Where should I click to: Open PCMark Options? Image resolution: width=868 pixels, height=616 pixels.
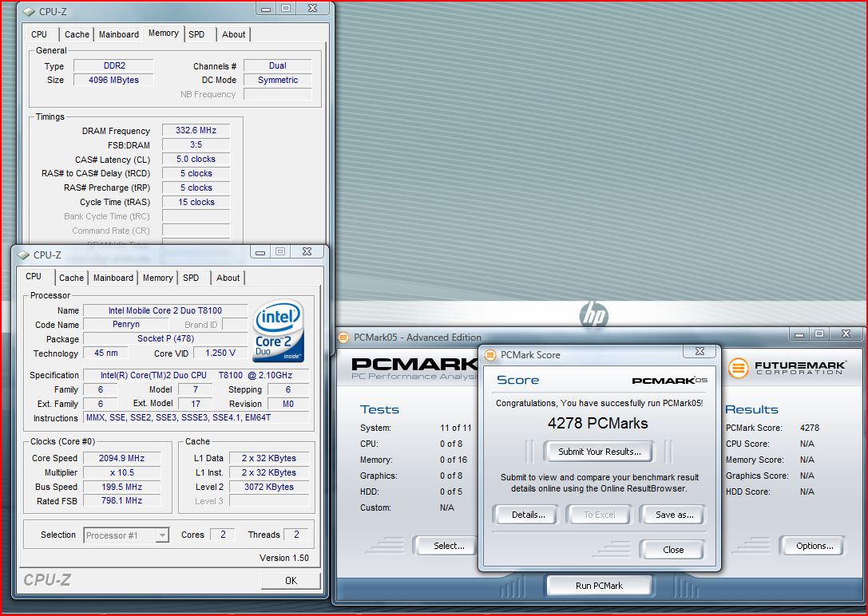tap(814, 546)
